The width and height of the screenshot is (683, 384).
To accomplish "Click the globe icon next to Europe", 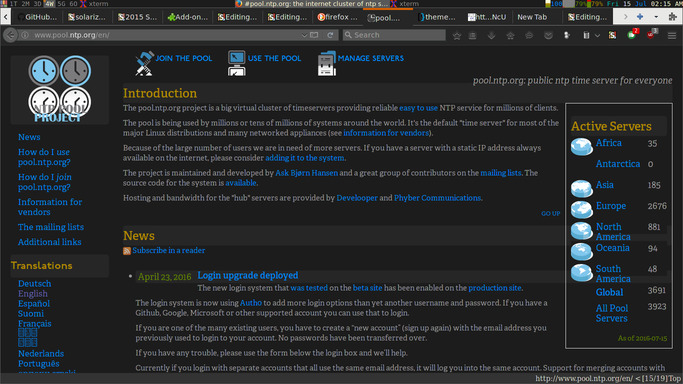I will [x=582, y=209].
